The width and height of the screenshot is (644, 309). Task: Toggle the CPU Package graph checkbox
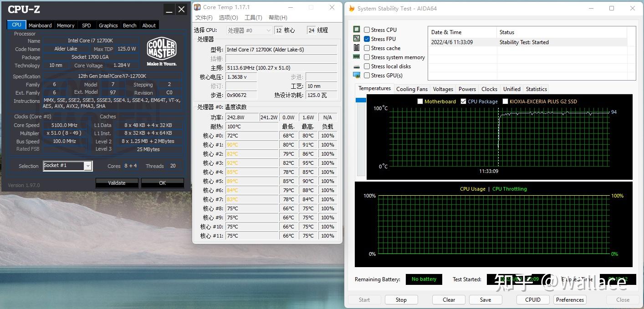point(464,101)
